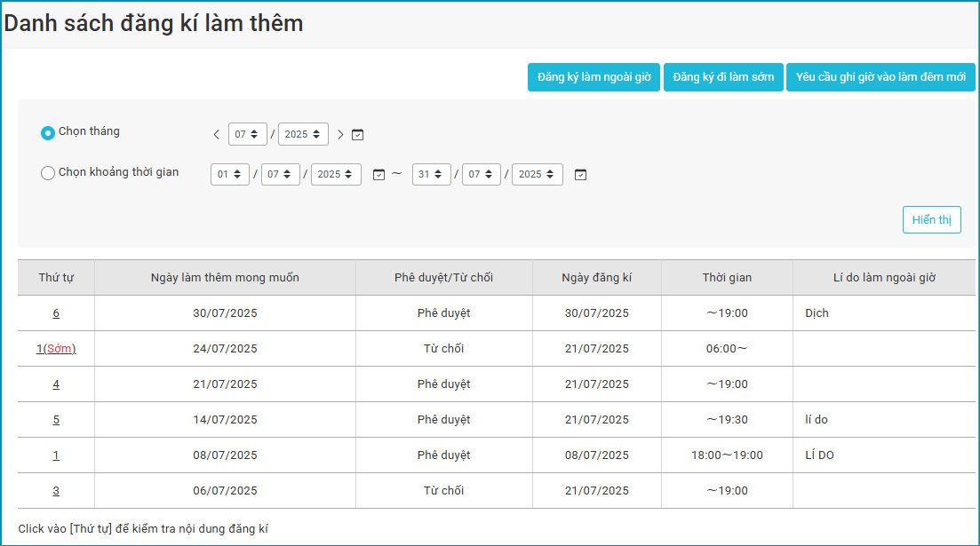The height and width of the screenshot is (546, 980).
Task: Go to next month arrow
Action: pos(340,135)
